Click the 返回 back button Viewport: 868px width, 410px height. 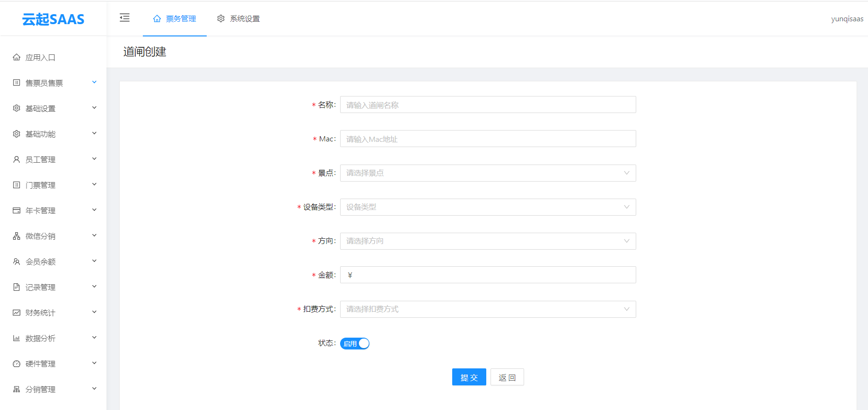pyautogui.click(x=507, y=377)
